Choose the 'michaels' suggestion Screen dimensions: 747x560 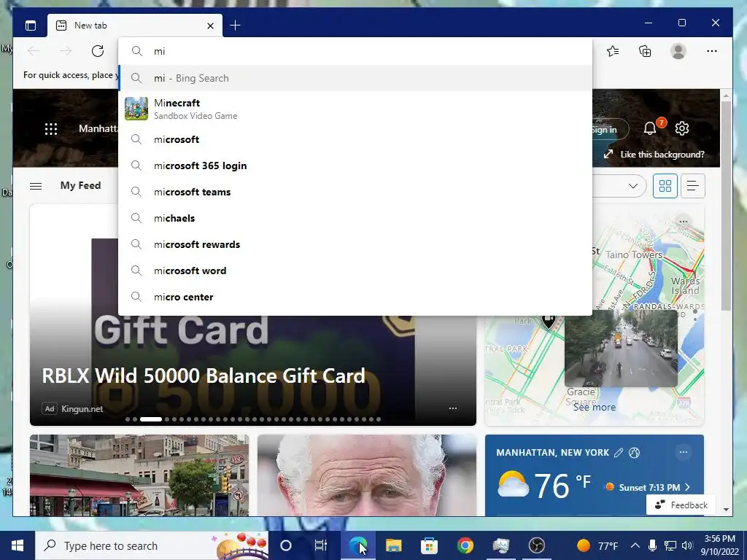point(355,218)
